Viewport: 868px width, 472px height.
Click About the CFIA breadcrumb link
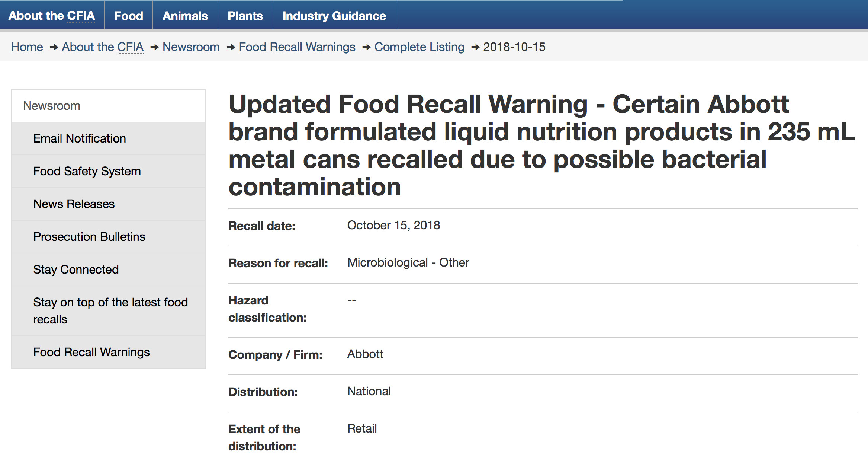pos(103,47)
